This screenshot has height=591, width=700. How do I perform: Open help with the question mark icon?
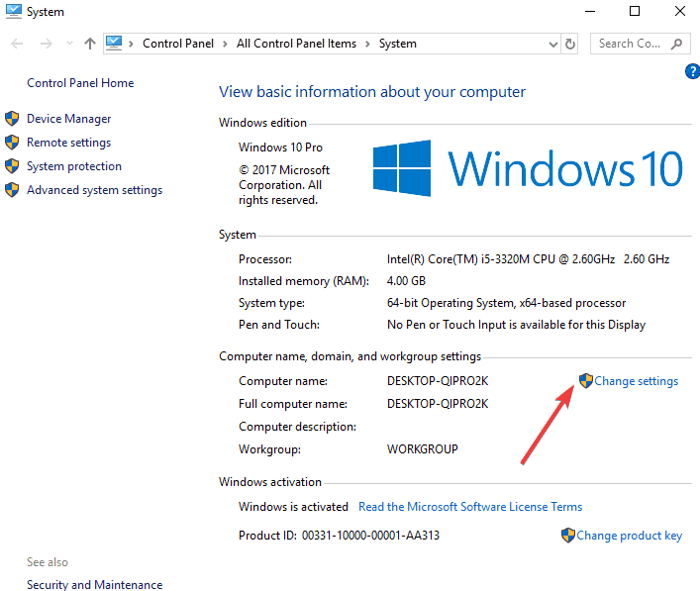(x=692, y=71)
